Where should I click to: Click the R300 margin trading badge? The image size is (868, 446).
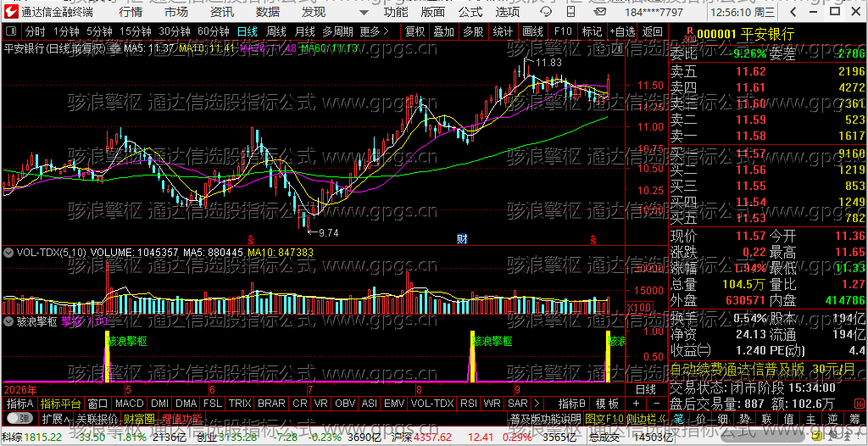point(689,36)
